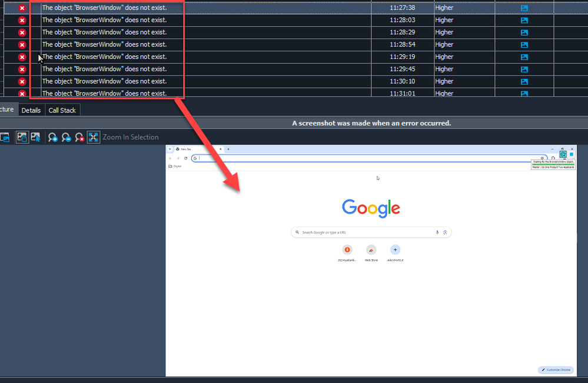588x383 pixels.
Task: Click the 11:28:54 time cell
Action: point(403,44)
